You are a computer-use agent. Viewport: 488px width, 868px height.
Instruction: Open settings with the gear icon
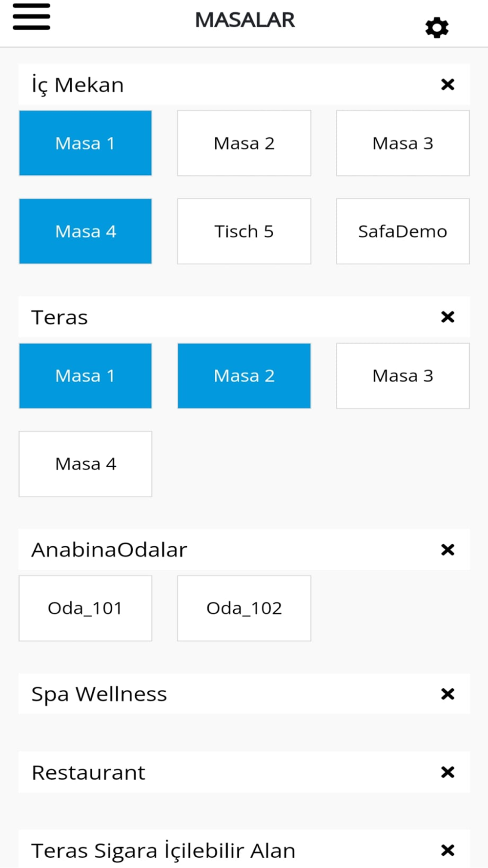[437, 28]
